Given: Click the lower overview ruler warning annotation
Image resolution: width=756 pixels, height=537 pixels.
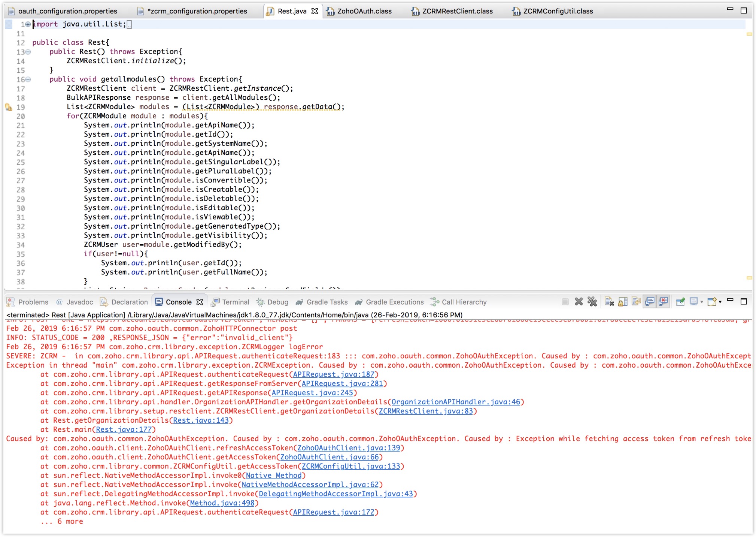Looking at the screenshot, I should point(749,278).
